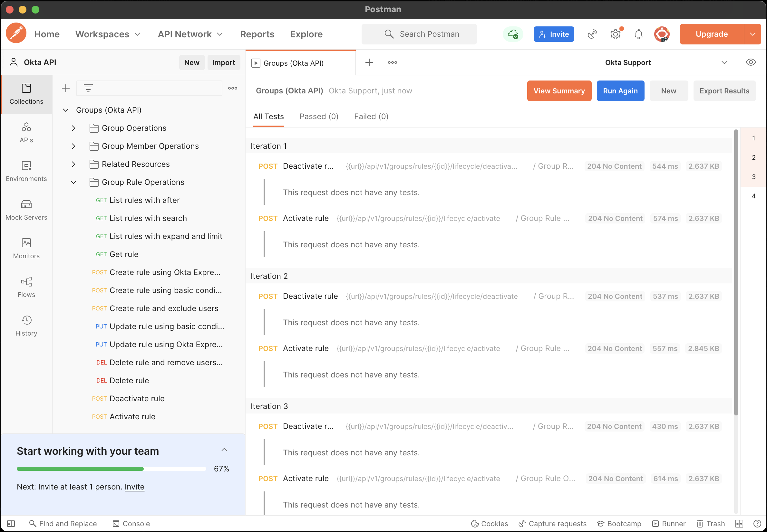Click the Upgrade button
The height and width of the screenshot is (532, 767).
pos(712,34)
